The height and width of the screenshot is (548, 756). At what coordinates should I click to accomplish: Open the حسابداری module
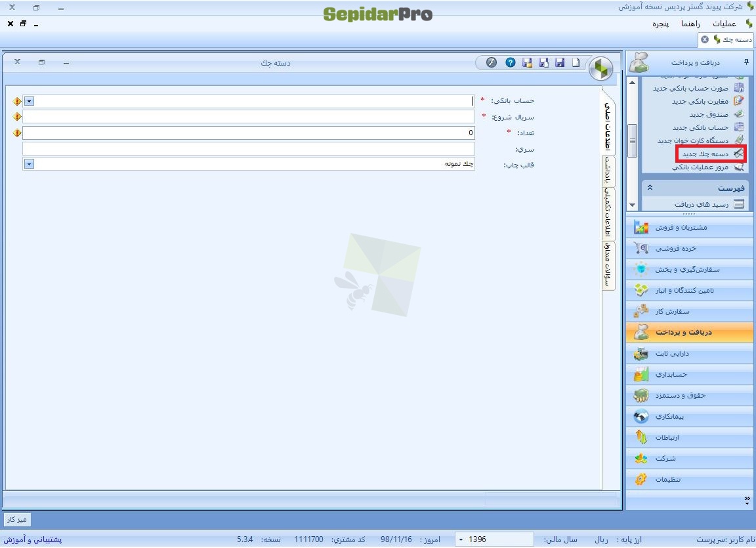pos(690,375)
